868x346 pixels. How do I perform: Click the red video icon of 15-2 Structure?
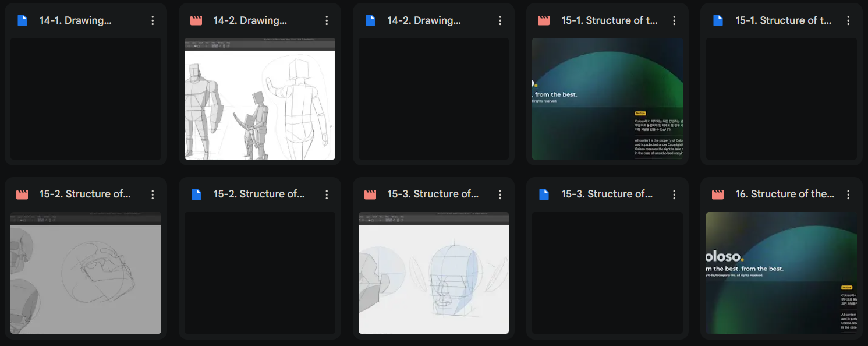click(x=22, y=195)
